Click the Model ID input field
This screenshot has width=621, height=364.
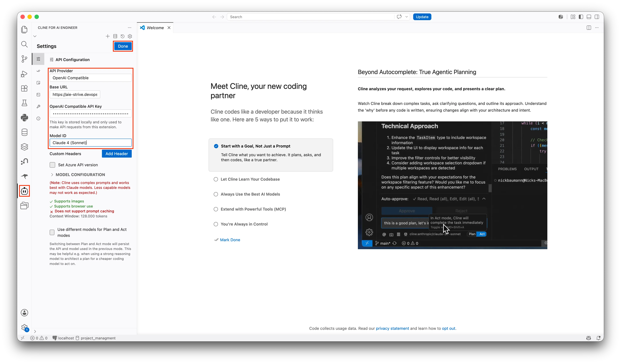(x=90, y=143)
